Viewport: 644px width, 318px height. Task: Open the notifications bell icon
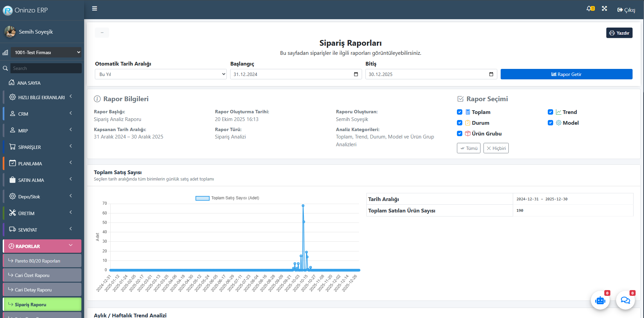[x=589, y=9]
